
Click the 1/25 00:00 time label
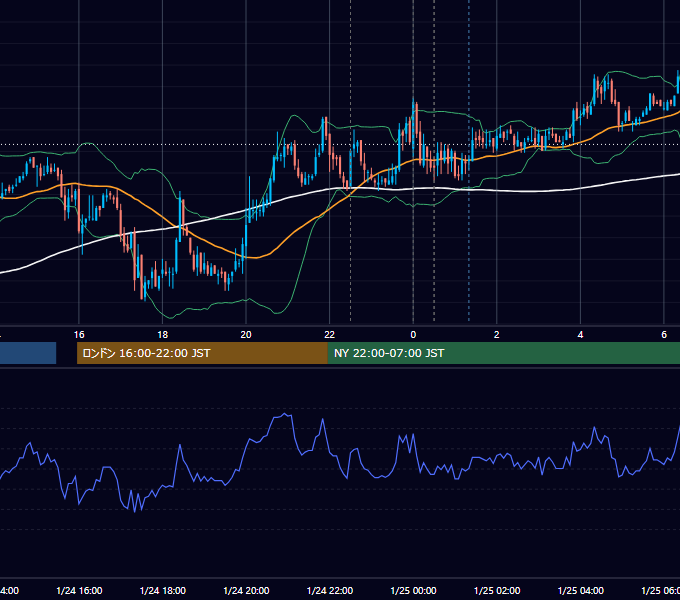[413, 590]
